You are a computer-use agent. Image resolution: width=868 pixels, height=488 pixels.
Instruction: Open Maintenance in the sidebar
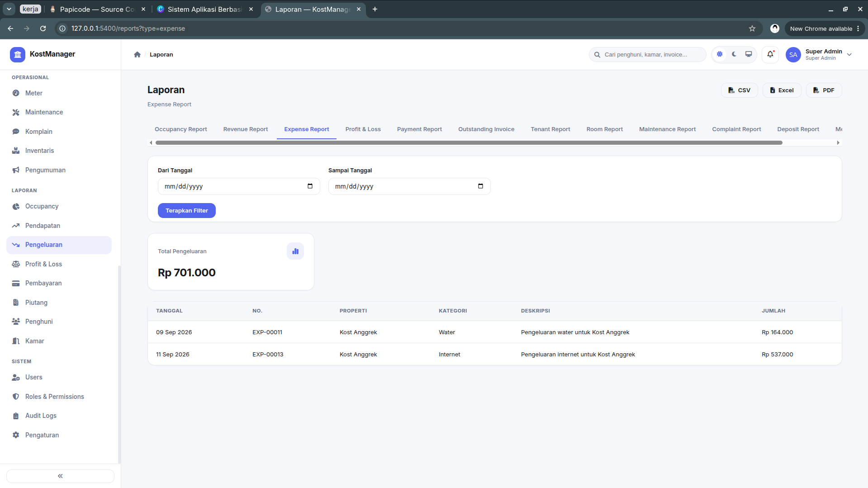59,112
